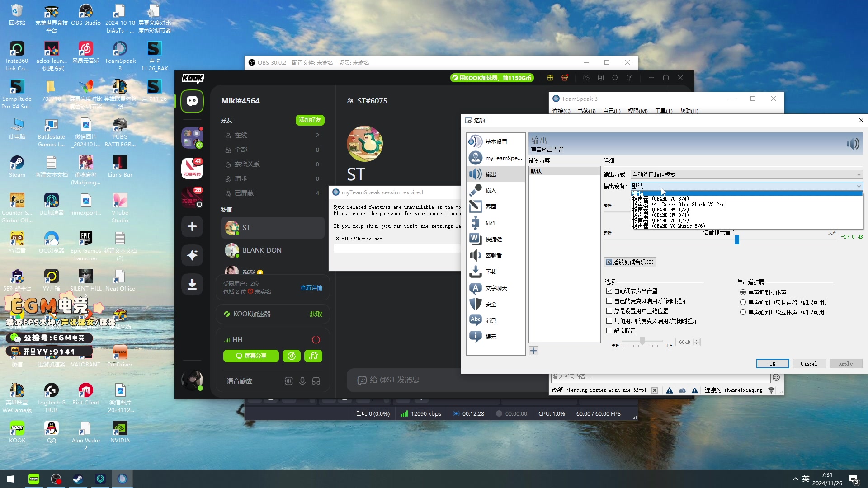Enable the 舒适噪音 checkbox
Screen dimensions: 868x488
[609, 331]
